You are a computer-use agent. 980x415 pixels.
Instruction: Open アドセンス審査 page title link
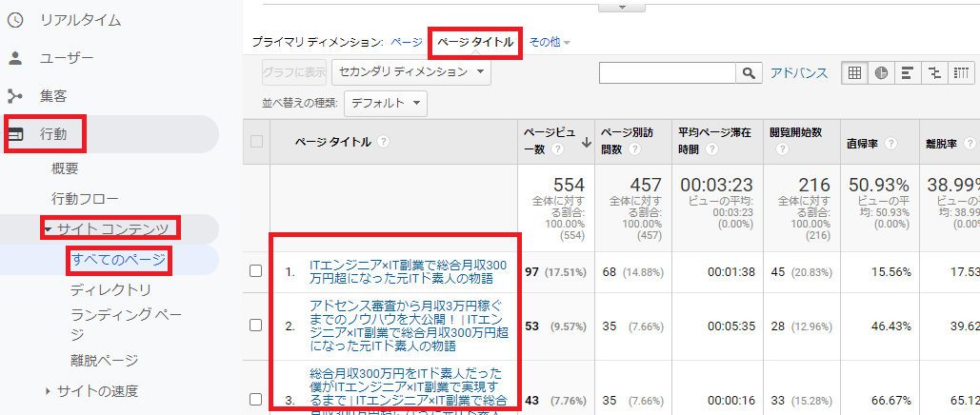(x=407, y=326)
